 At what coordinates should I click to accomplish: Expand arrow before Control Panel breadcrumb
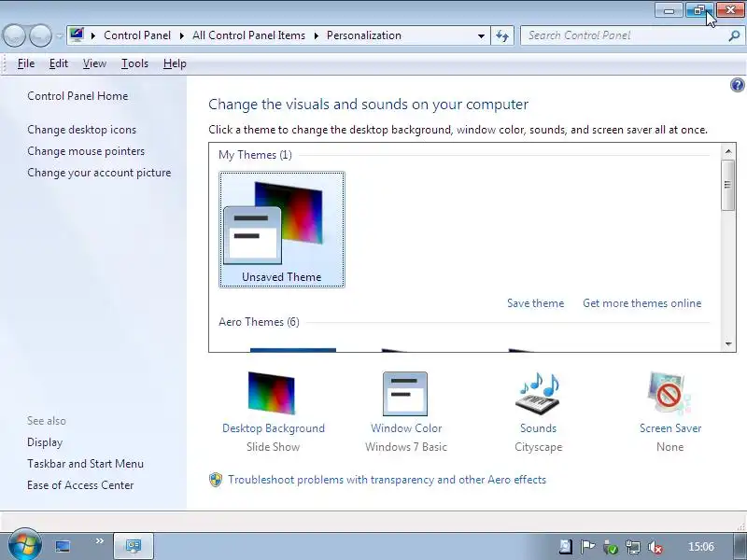[92, 35]
